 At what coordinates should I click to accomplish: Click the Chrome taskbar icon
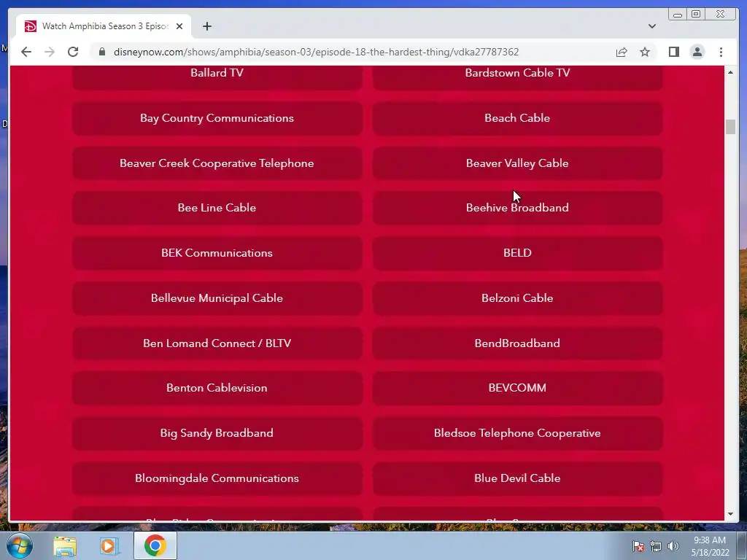click(155, 545)
